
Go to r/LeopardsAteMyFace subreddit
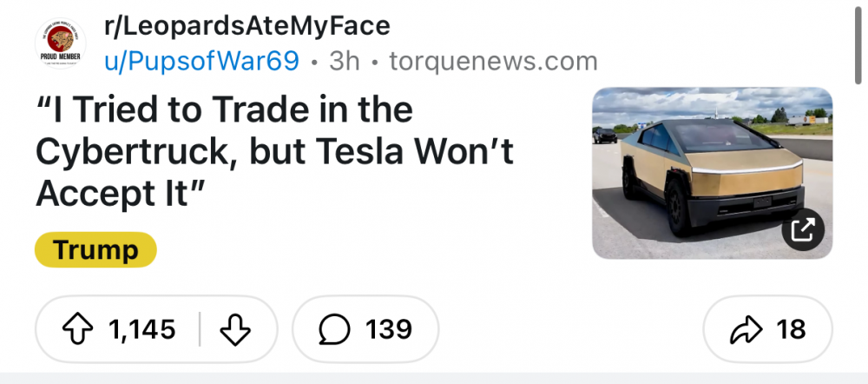pos(246,28)
